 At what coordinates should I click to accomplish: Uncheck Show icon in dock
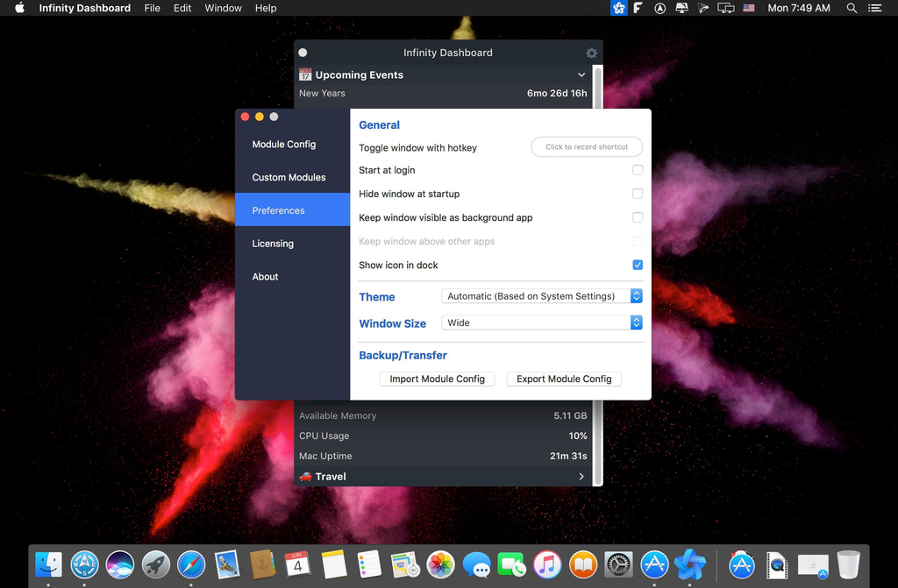point(638,265)
